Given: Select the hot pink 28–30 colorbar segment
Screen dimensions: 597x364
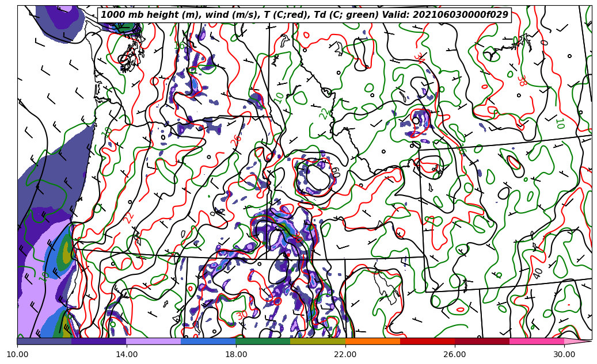Looking at the screenshot, I should tap(537, 342).
